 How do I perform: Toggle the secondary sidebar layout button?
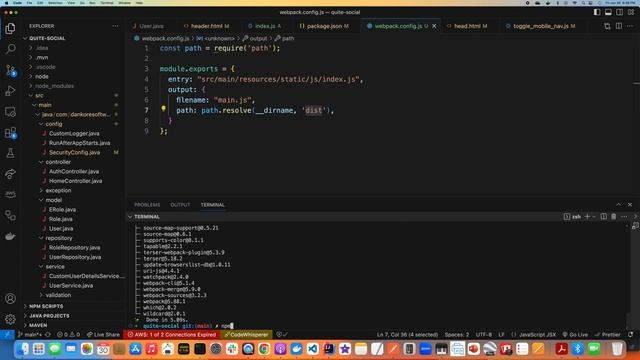(620, 12)
